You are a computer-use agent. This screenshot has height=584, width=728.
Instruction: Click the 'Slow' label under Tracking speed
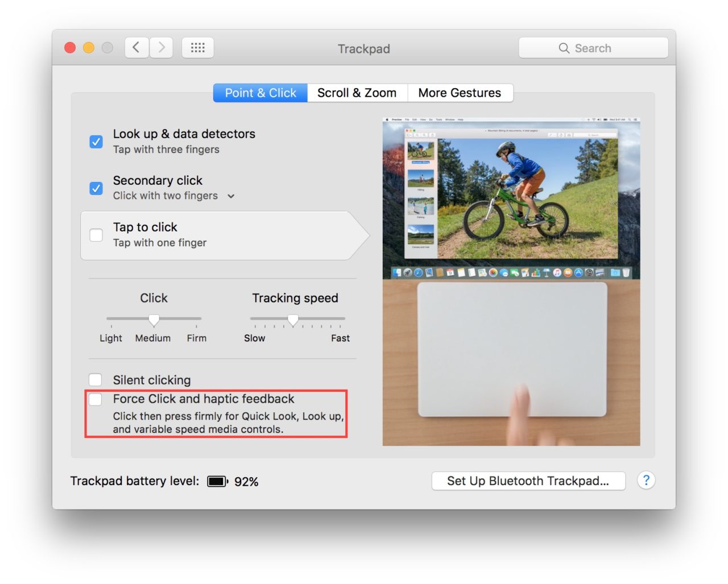click(255, 338)
